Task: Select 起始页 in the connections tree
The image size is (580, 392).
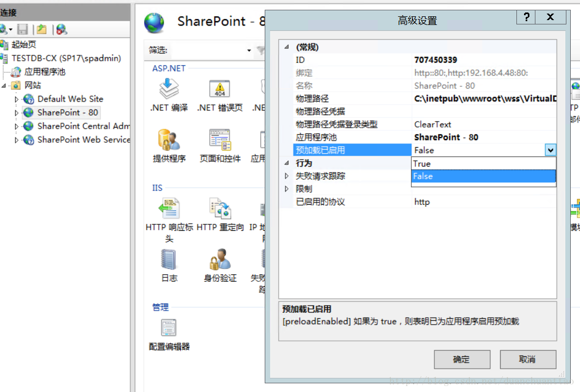Action: click(x=24, y=45)
